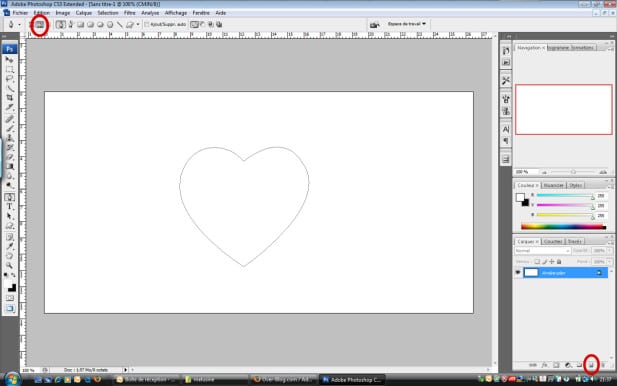Open status bar document info arrow
This screenshot has height=386, width=617.
(x=126, y=370)
